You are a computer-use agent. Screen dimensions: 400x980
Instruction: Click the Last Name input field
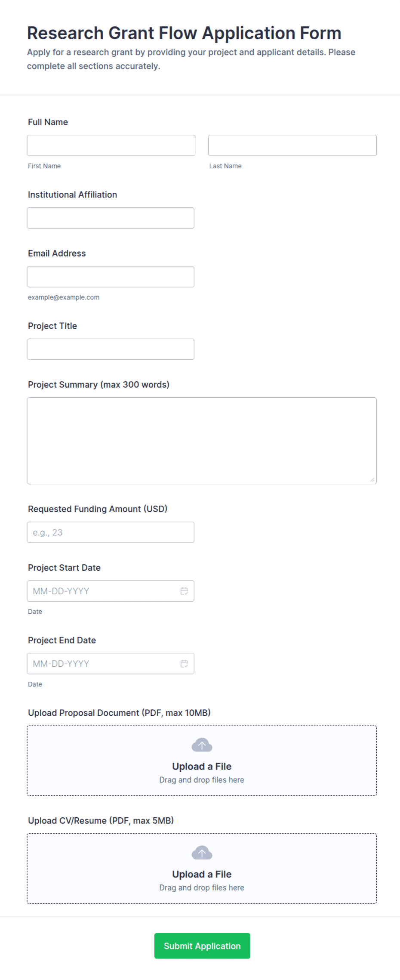click(x=292, y=145)
